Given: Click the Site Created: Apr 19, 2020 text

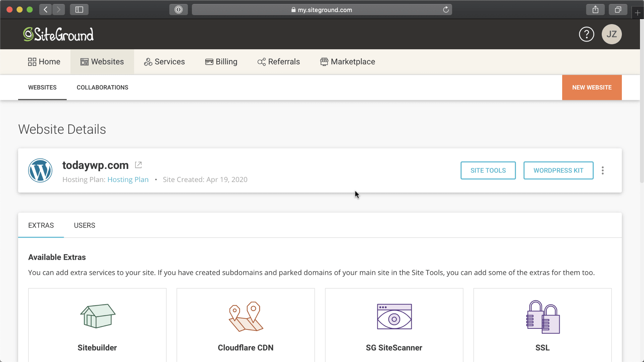Looking at the screenshot, I should tap(205, 180).
